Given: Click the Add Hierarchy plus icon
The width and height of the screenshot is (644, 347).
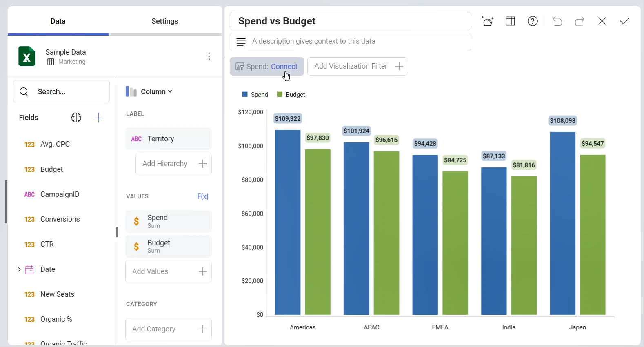Looking at the screenshot, I should pyautogui.click(x=203, y=164).
